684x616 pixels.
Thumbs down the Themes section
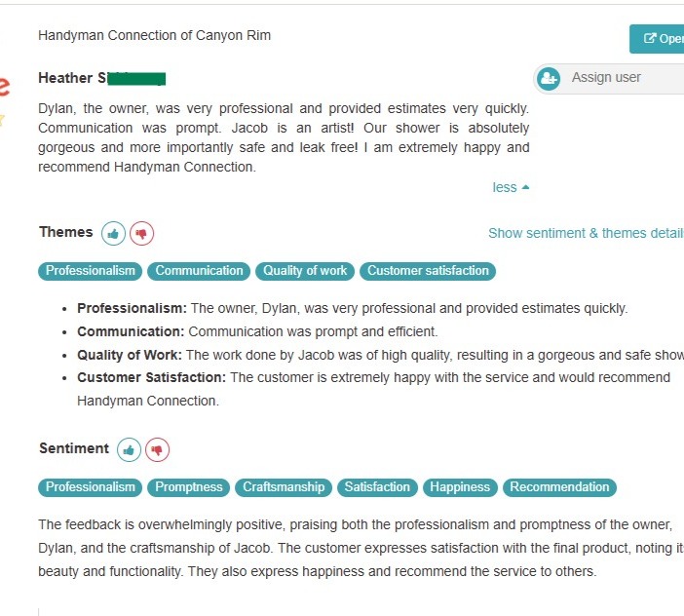coord(142,234)
